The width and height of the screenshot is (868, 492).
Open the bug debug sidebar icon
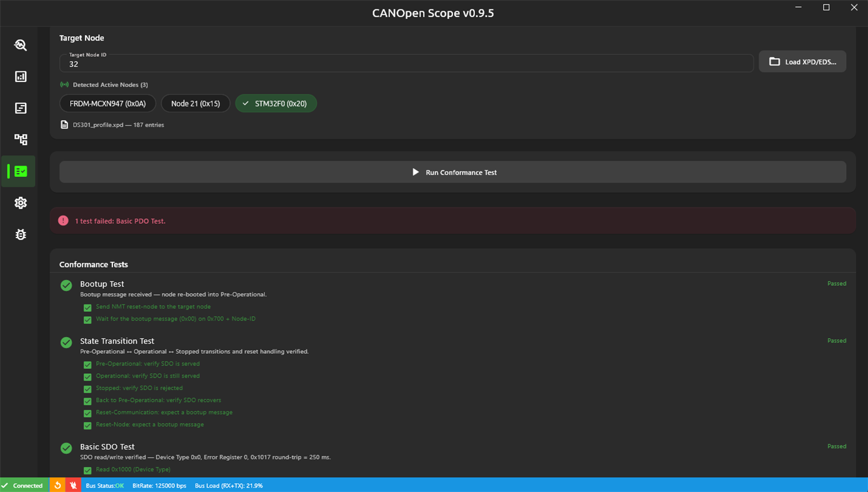point(21,234)
